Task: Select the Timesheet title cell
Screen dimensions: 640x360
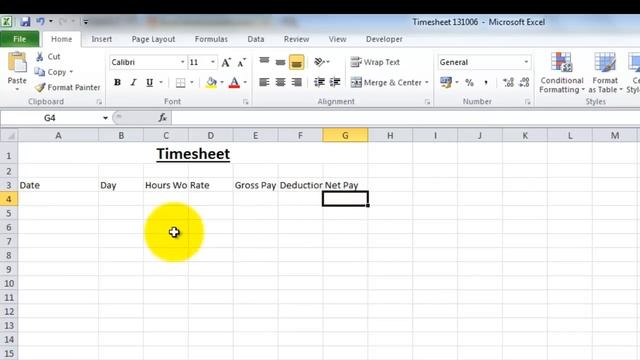Action: pyautogui.click(x=193, y=154)
